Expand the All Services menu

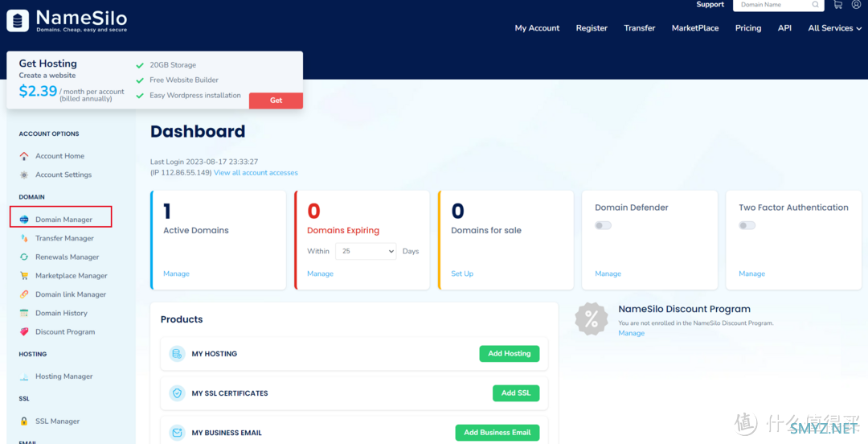pos(835,28)
